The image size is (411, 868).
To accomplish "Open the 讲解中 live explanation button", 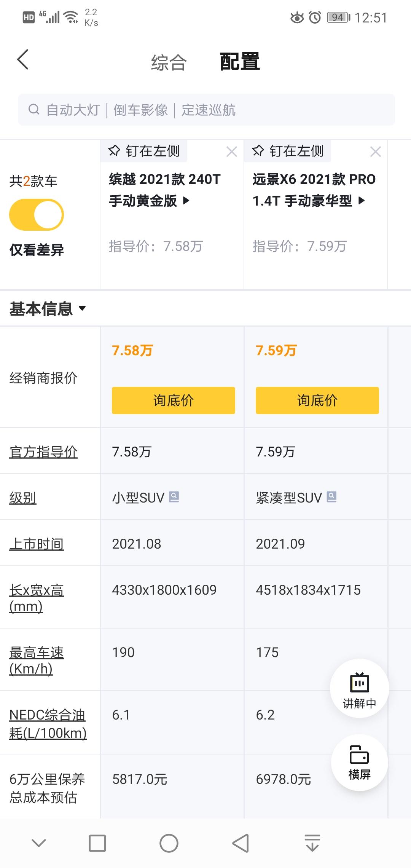I will pos(359,688).
